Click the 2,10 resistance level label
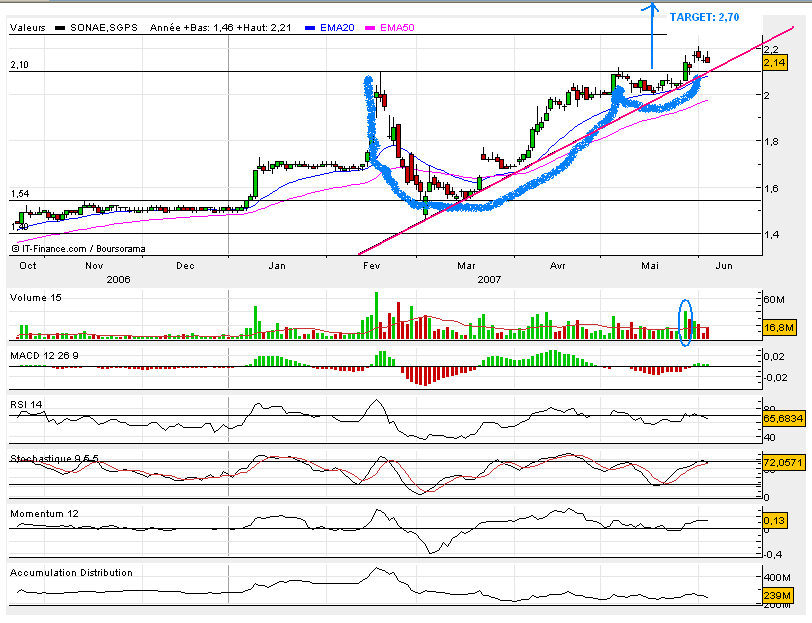Image resolution: width=812 pixels, height=623 pixels. coord(20,65)
